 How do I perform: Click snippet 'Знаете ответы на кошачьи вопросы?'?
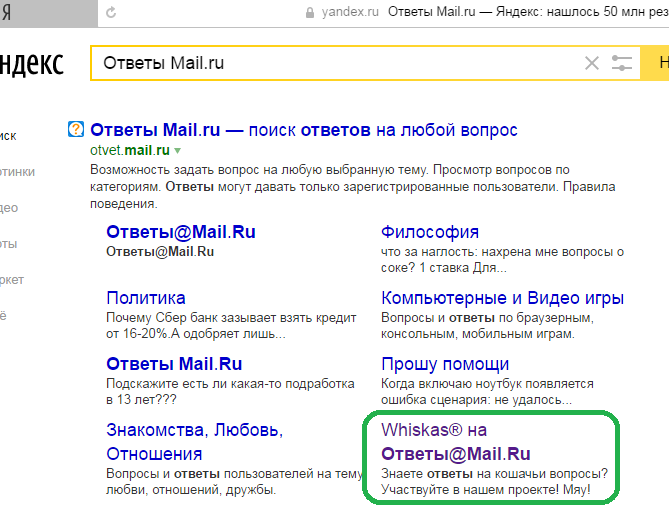[x=494, y=474]
